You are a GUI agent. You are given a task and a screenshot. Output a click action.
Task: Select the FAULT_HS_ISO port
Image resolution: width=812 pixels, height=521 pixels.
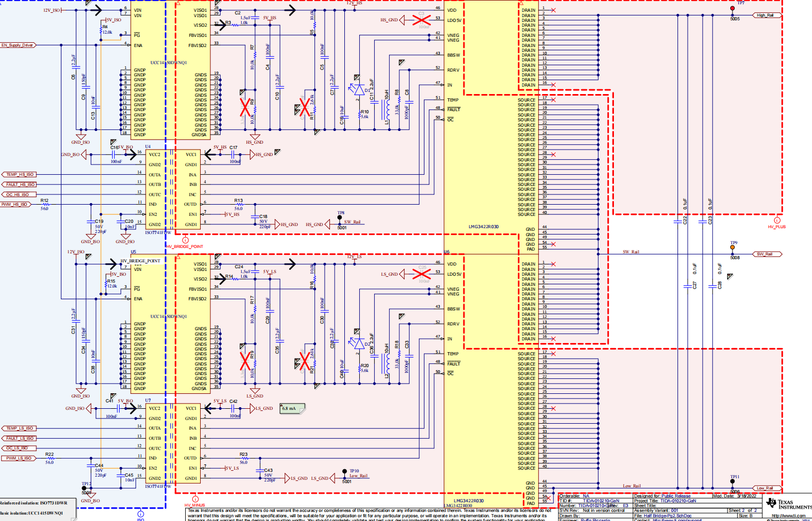19,185
